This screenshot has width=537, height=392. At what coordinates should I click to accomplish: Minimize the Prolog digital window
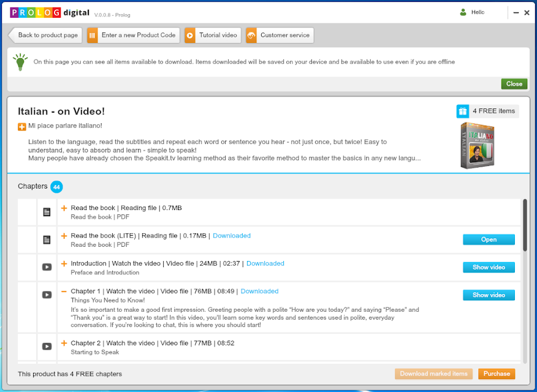point(516,13)
